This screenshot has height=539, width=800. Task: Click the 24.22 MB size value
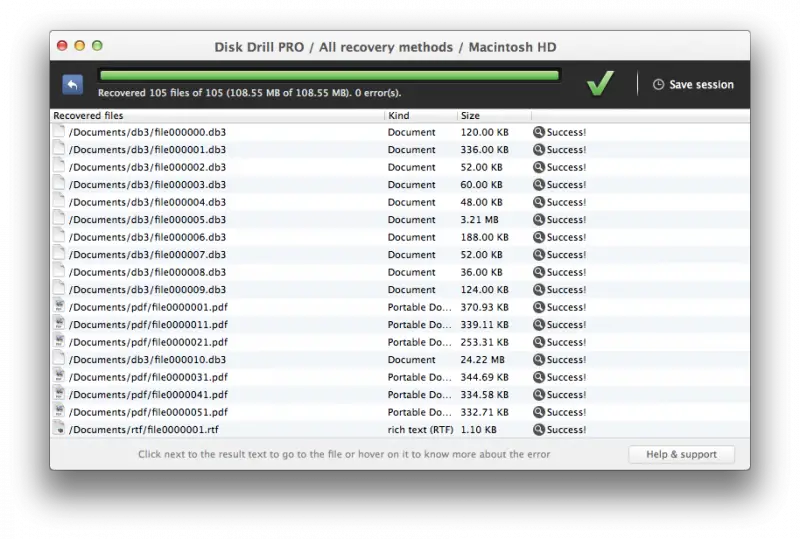click(482, 359)
